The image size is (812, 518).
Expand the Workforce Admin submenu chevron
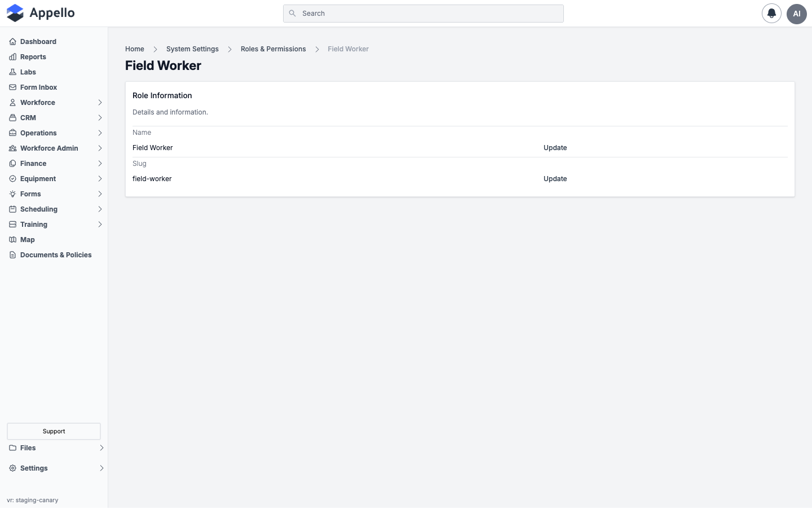tap(100, 148)
